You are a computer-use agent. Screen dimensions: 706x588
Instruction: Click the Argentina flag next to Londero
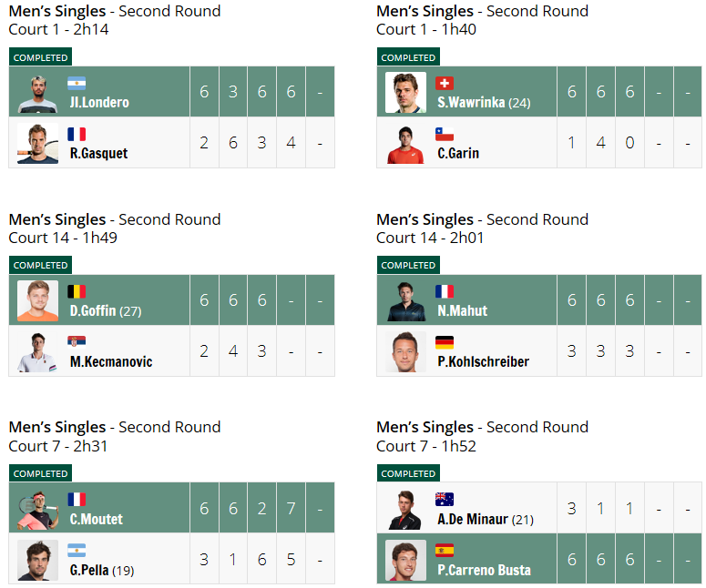[x=77, y=83]
